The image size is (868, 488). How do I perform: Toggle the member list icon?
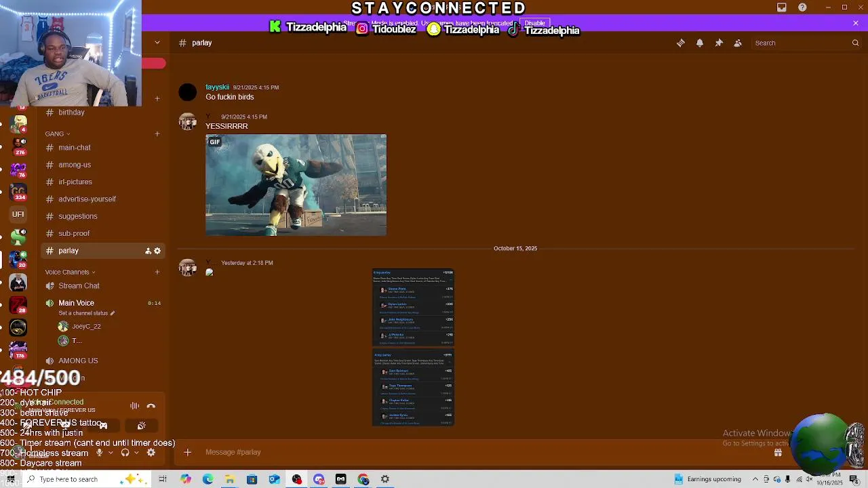click(738, 43)
